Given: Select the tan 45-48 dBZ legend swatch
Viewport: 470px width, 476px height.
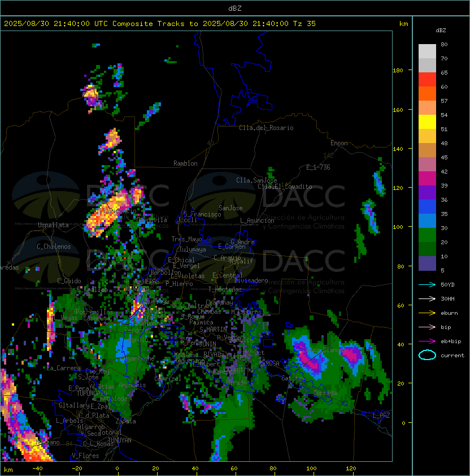Looking at the screenshot, I should 427,150.
